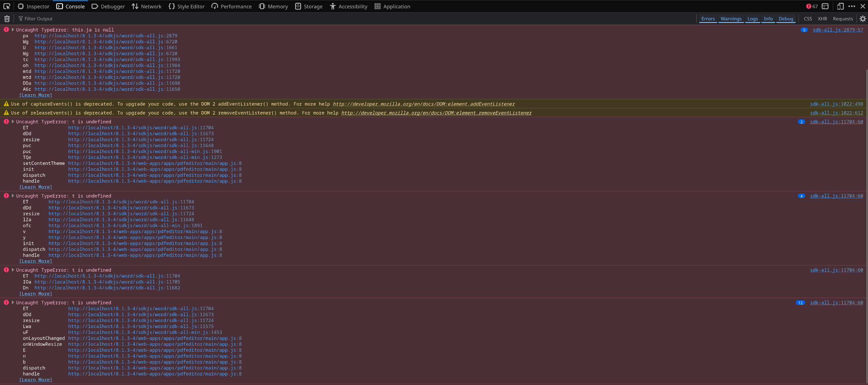Collapse first 't is undefined' stack trace
868x385 pixels.
tap(13, 122)
